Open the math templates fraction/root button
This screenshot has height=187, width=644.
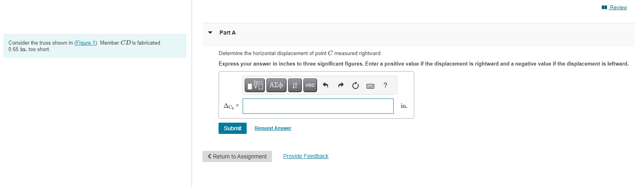click(x=255, y=85)
